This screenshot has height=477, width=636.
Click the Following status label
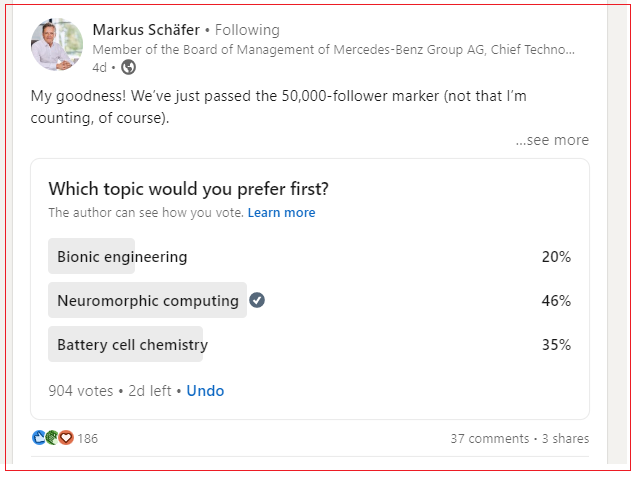(248, 30)
